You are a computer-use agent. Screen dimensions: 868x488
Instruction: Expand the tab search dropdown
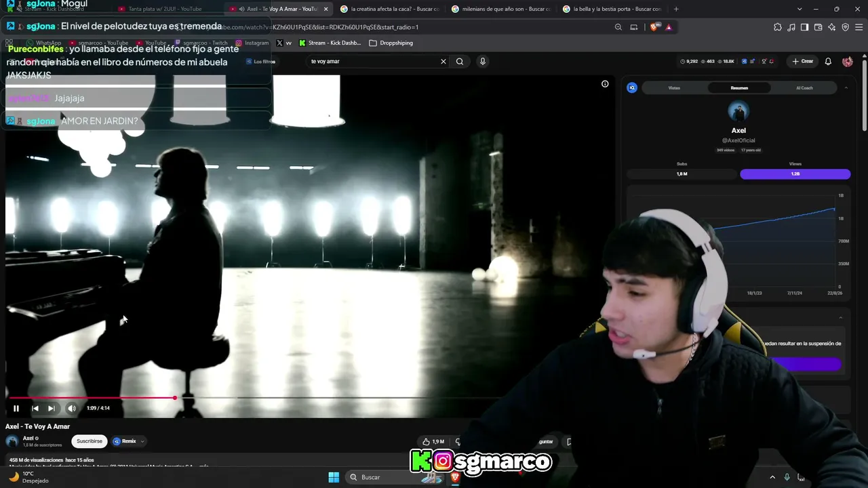(x=800, y=9)
